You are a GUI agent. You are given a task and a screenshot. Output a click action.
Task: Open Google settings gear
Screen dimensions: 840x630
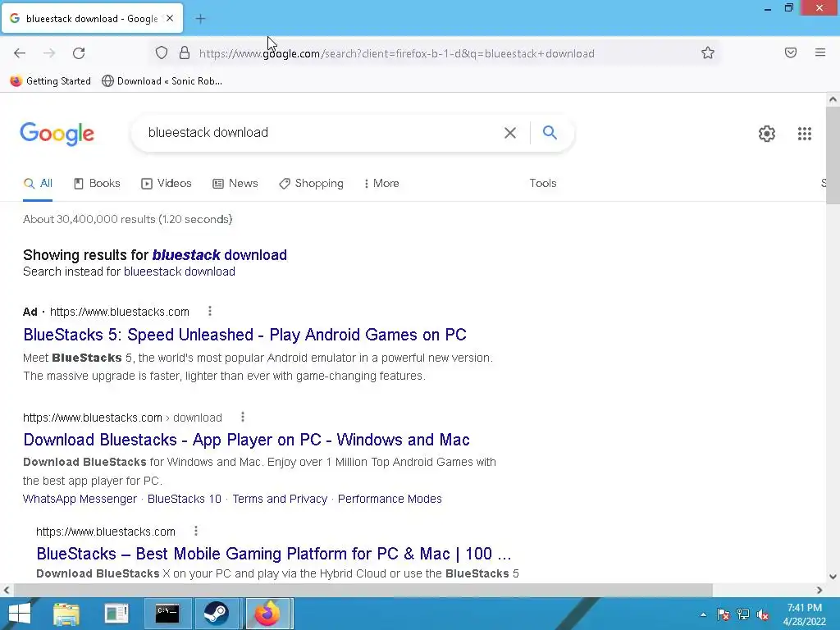pyautogui.click(x=767, y=134)
